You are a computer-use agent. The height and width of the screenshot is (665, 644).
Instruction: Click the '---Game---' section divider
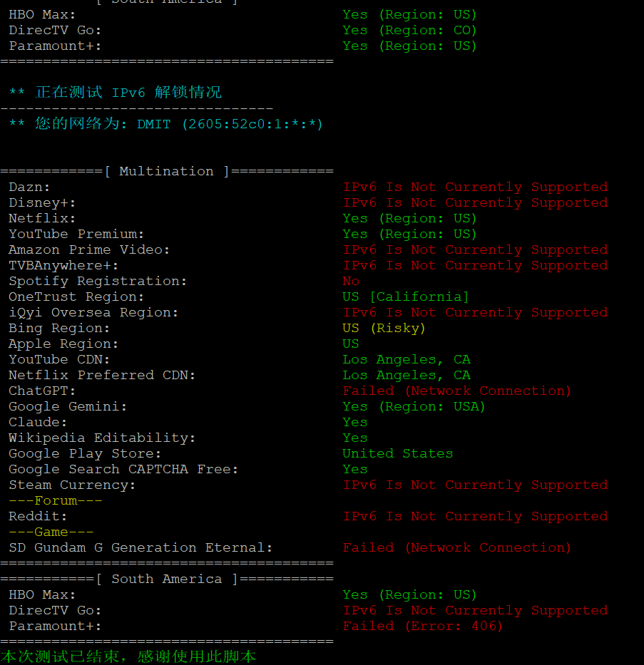(x=51, y=532)
